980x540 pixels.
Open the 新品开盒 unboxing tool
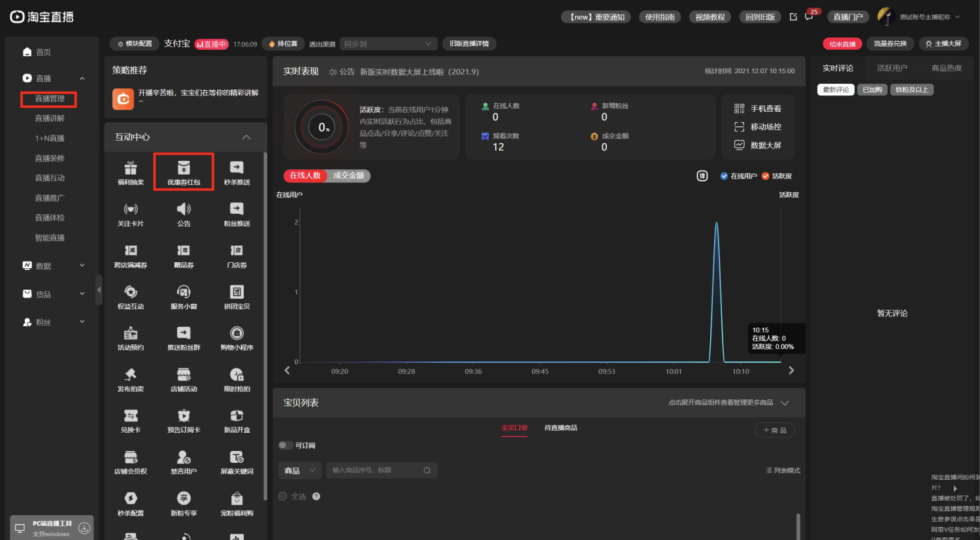[237, 421]
